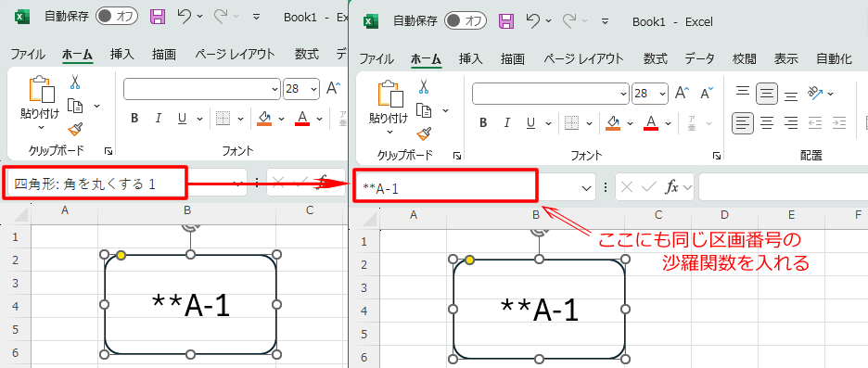Open clipboard dialog launcher in right window

tap(456, 156)
